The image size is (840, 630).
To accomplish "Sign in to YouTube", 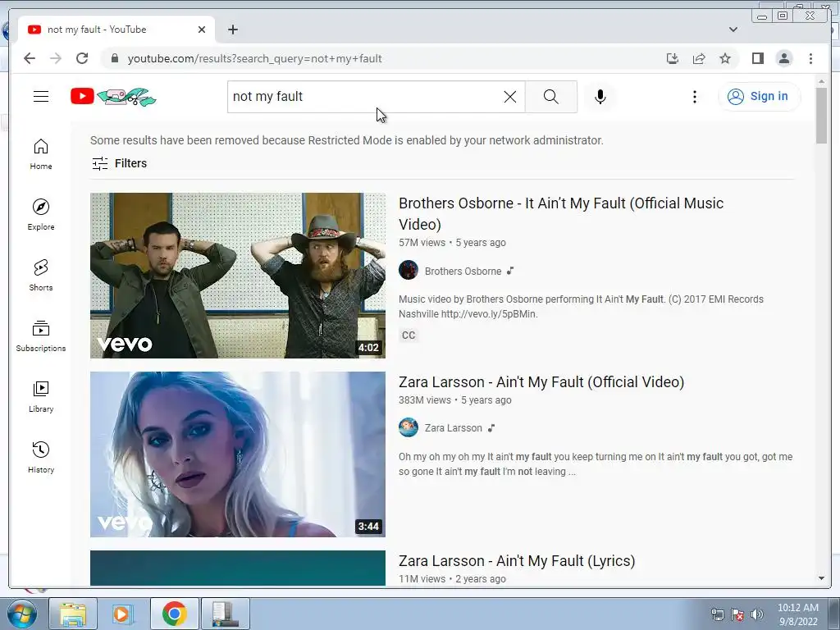I will tap(759, 97).
